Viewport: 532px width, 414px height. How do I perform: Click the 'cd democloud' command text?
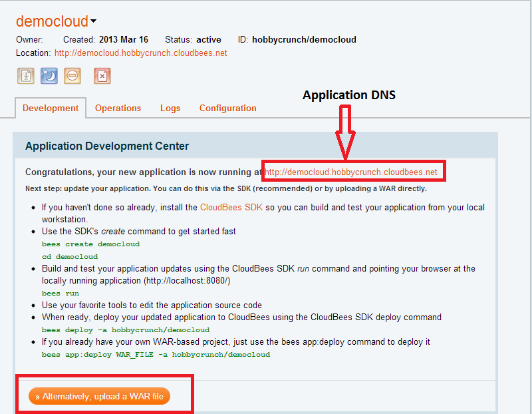click(x=70, y=257)
